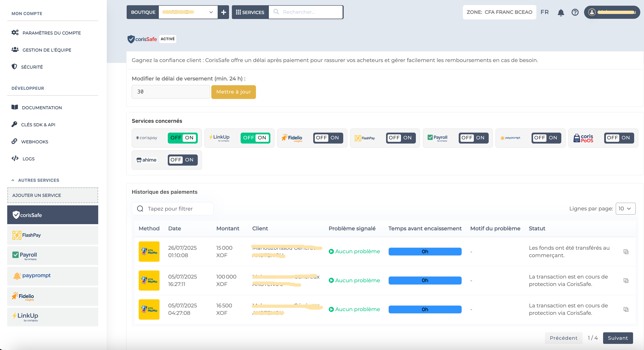Viewport: 644px width, 350px height.
Task: Go to the Suivant page
Action: (618, 338)
